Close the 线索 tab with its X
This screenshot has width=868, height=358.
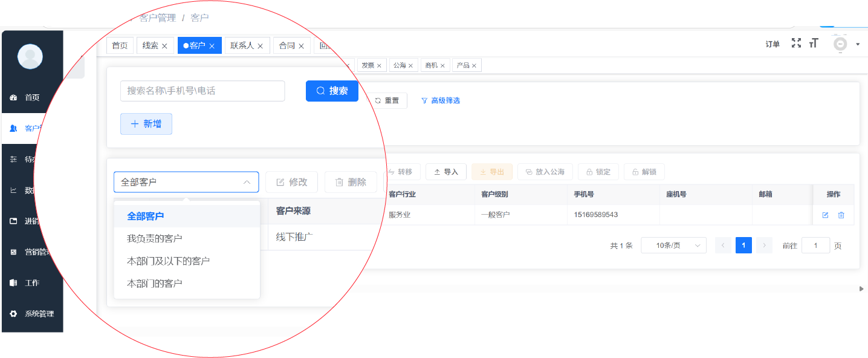click(x=164, y=46)
